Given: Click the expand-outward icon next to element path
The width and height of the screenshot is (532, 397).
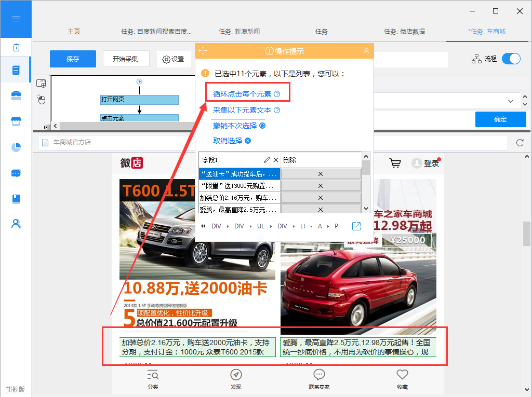Looking at the screenshot, I should coord(356,226).
